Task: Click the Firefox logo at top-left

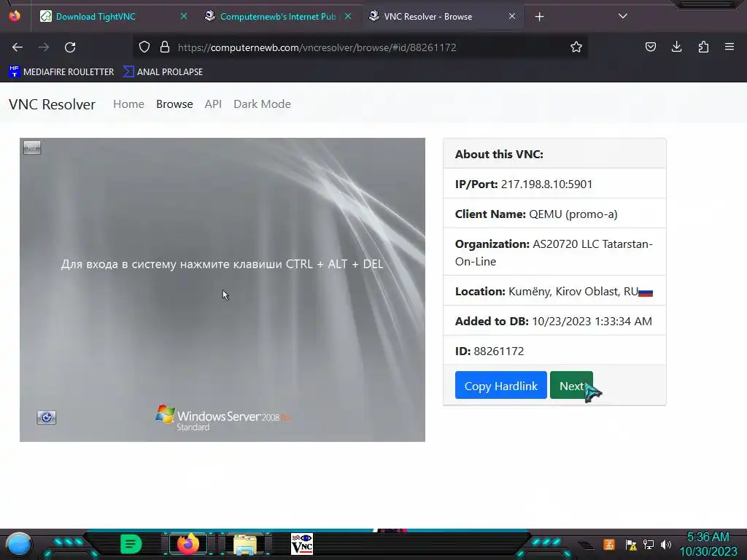Action: coord(15,16)
